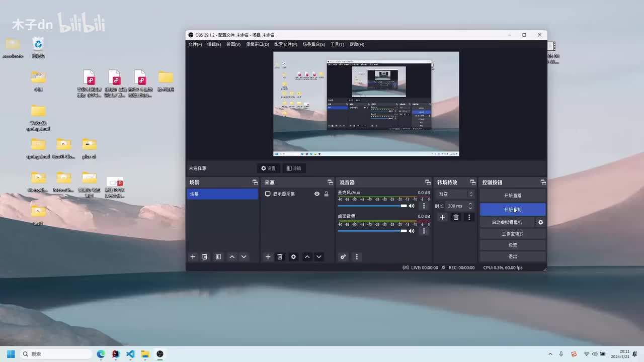644x362 pixels.
Task: Open source 滤镜 button in the toolbar
Action: tap(294, 168)
